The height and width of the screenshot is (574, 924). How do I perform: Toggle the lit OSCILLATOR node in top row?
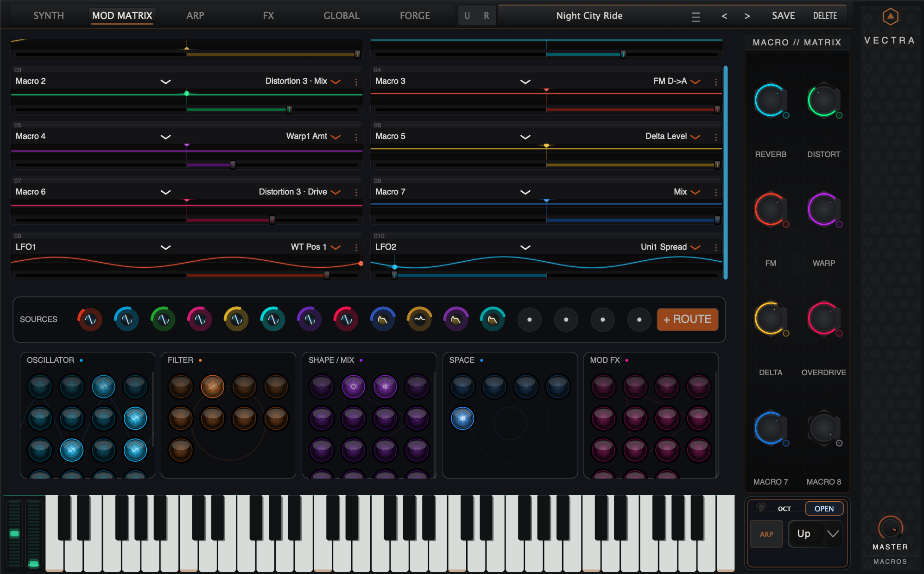tap(103, 386)
